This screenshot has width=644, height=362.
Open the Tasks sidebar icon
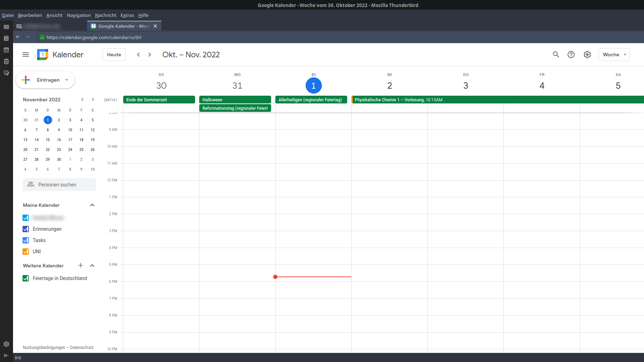6,62
